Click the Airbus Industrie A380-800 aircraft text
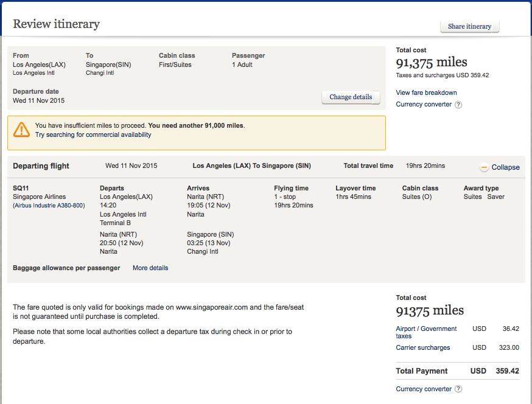The image size is (532, 404). (x=49, y=206)
